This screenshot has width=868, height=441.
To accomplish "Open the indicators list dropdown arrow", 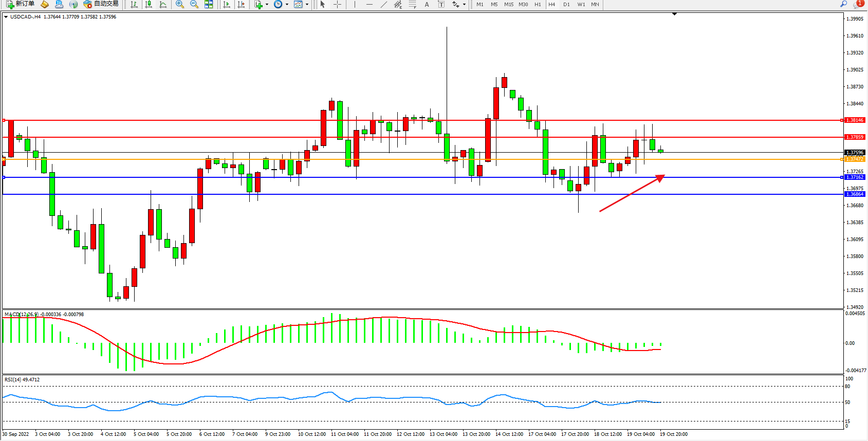I will 267,4.
